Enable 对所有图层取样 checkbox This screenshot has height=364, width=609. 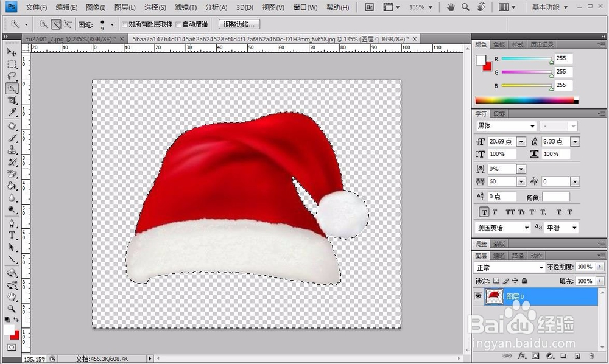pos(125,24)
